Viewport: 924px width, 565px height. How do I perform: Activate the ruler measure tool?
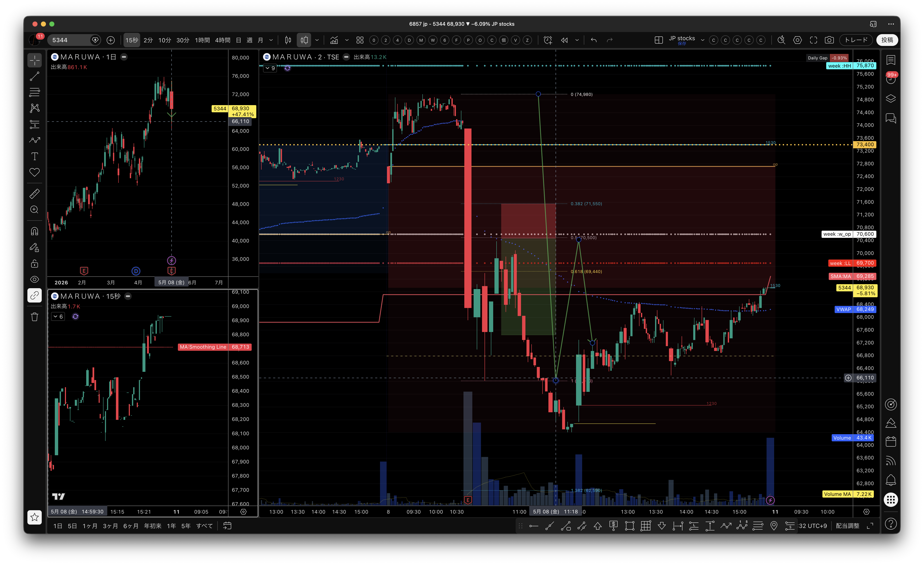point(35,194)
